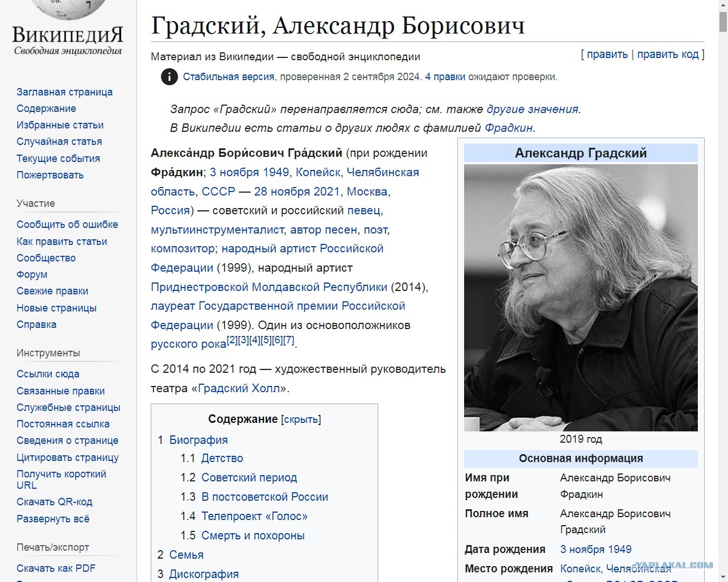This screenshot has width=728, height=582.
Task: Click "Копейск" in the intro paragraph
Action: point(318,172)
